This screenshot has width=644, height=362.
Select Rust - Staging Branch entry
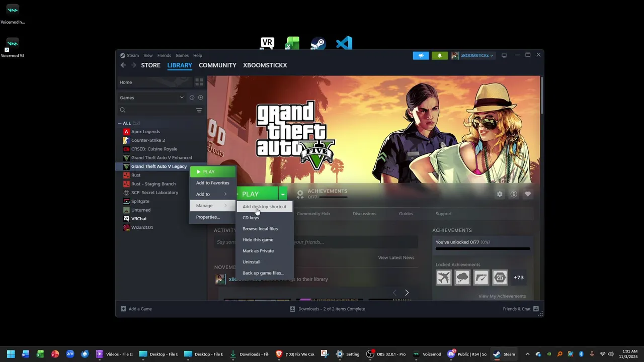[x=153, y=184]
